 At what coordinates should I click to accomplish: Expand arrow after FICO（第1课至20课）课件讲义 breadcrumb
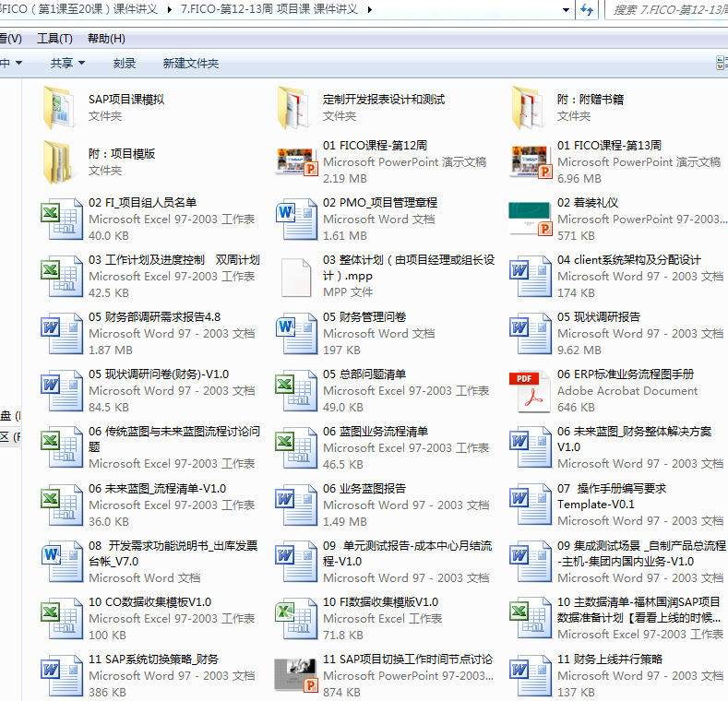(x=170, y=9)
